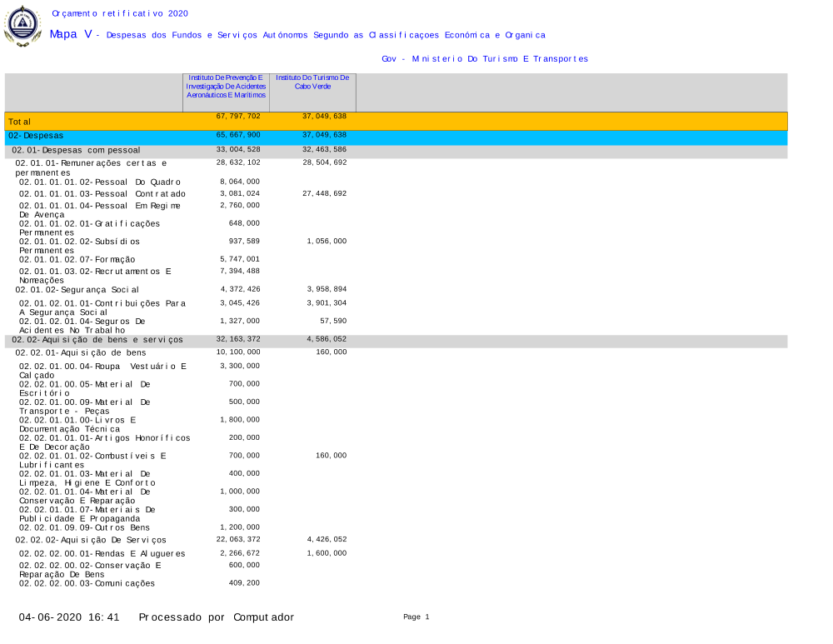Select the 27,448,692 Pessoal Contratado value

[x=327, y=193]
